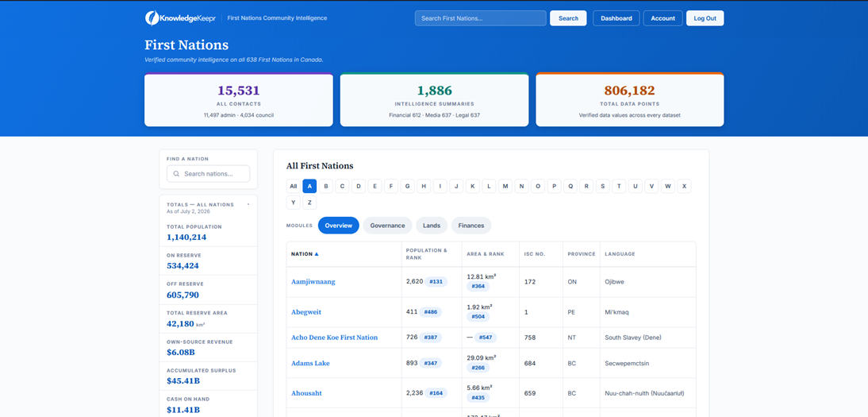Filter nations starting with U
Viewport: 868px width, 417px height.
point(636,187)
